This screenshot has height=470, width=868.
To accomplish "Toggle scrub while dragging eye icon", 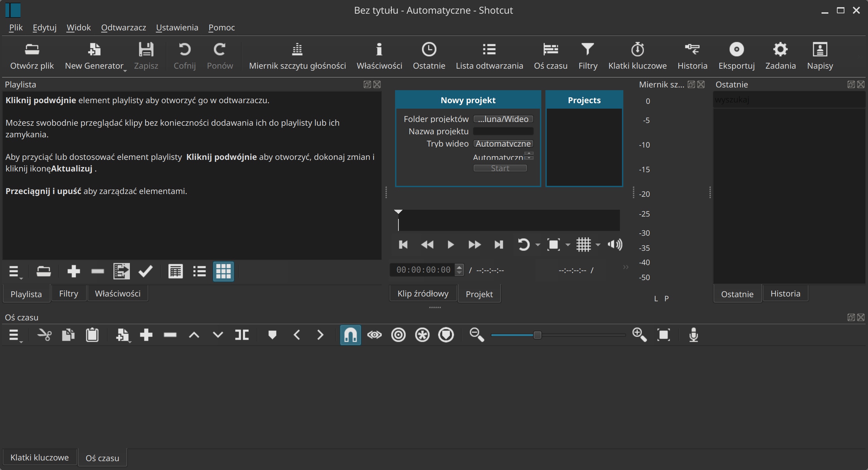I will point(374,335).
